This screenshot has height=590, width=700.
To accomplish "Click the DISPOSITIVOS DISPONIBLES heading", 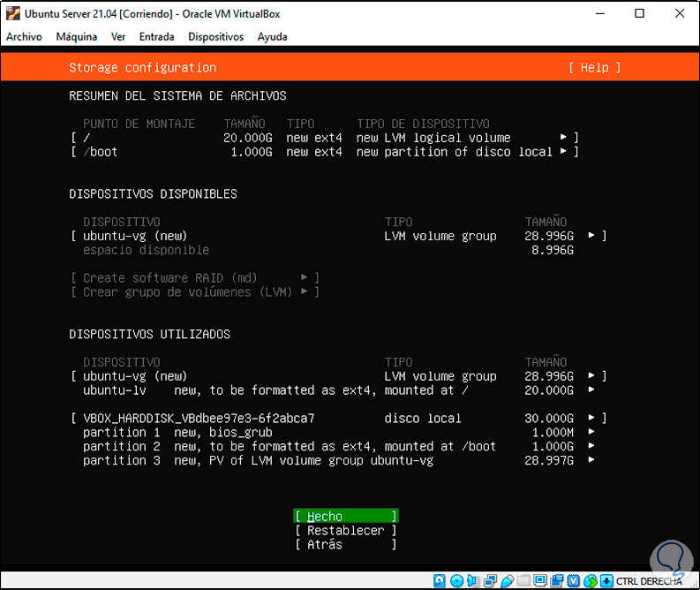I will [x=153, y=193].
